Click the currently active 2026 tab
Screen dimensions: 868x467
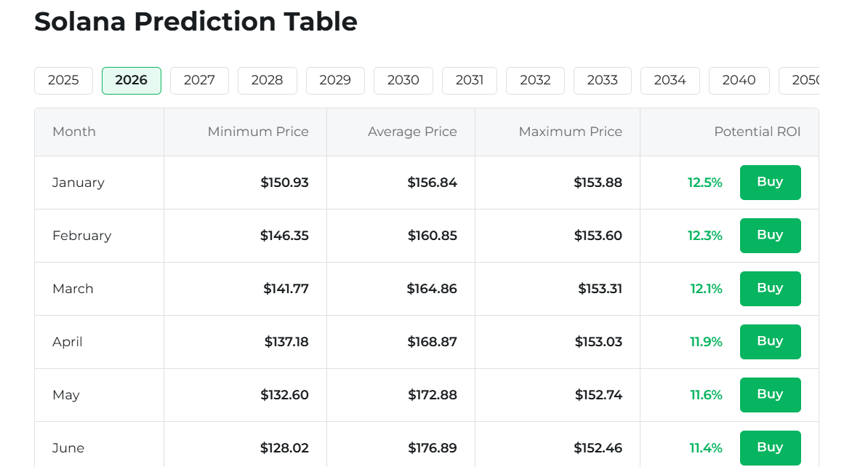(131, 81)
